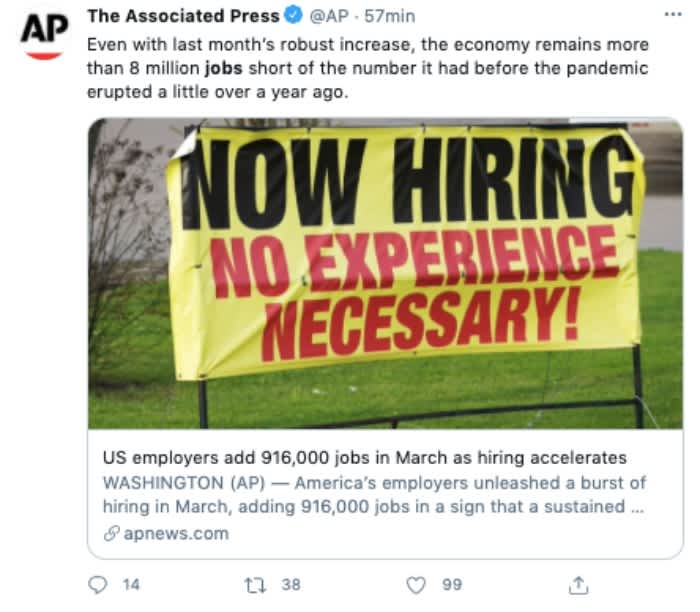Reply to the tweet via speech bubble icon
700x612 pixels.
[98, 585]
